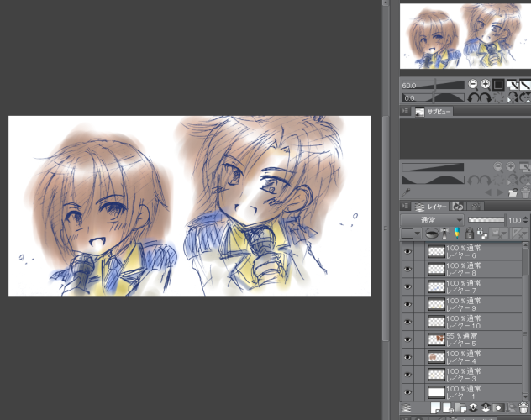The width and height of the screenshot is (531, 420).
Task: Click the white レイヤー 1 thumbnail
Action: pos(436,392)
